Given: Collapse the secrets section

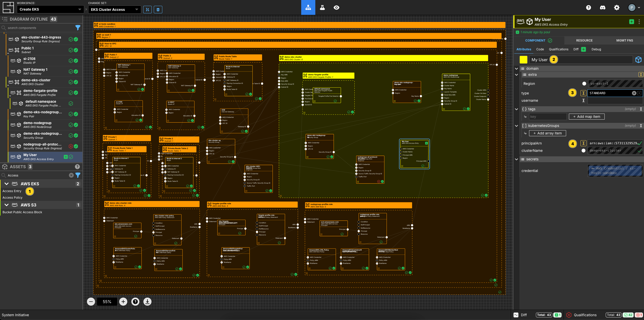Looking at the screenshot, I should point(516,159).
